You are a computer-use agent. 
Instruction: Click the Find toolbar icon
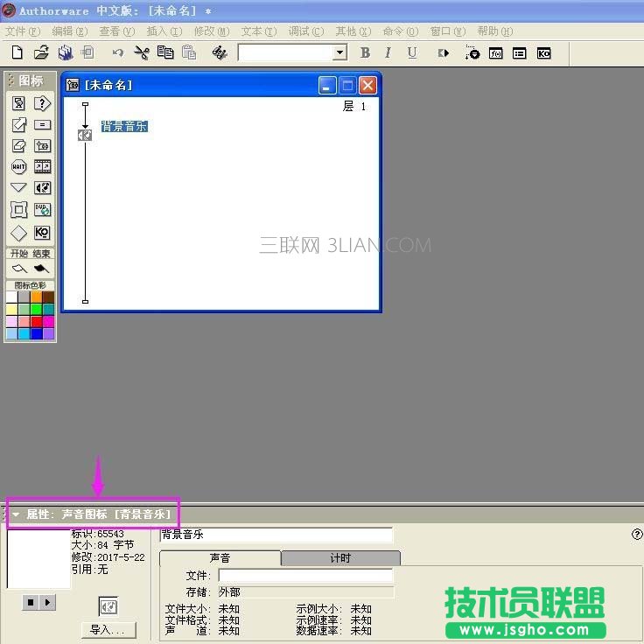(x=220, y=52)
